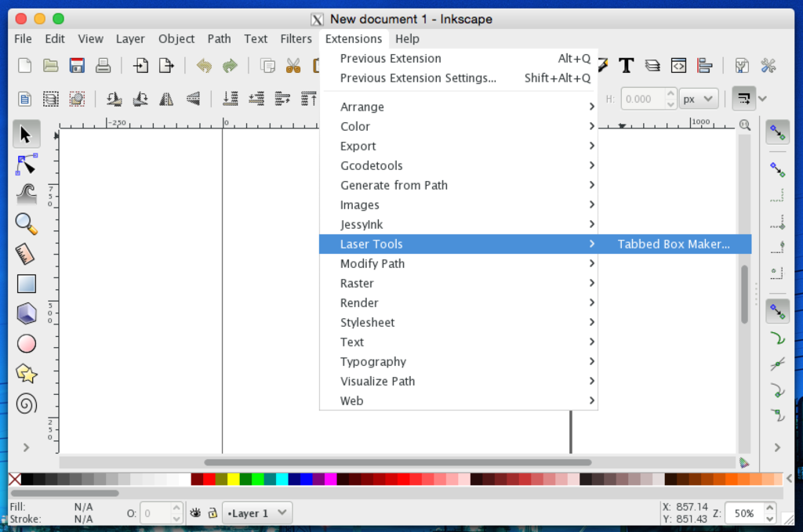Open the Help menu

pos(407,39)
